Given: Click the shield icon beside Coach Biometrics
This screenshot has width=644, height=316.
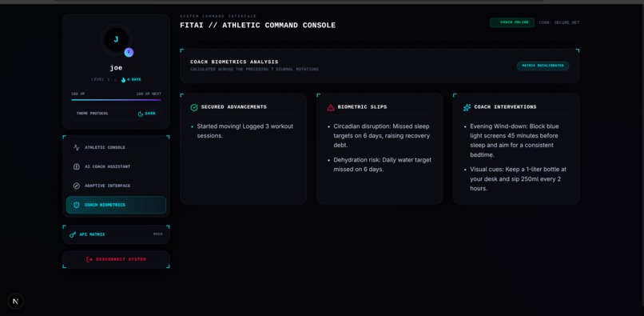Looking at the screenshot, I should tap(77, 205).
